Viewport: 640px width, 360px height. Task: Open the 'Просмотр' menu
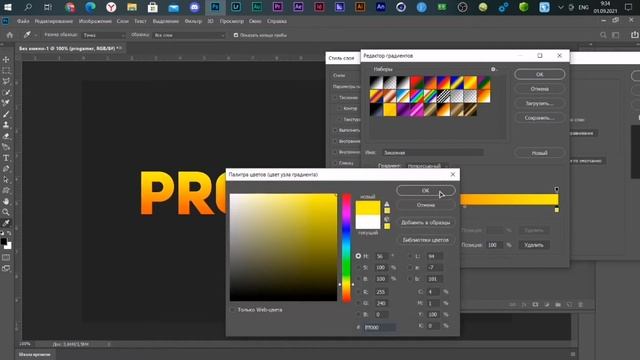coord(231,21)
